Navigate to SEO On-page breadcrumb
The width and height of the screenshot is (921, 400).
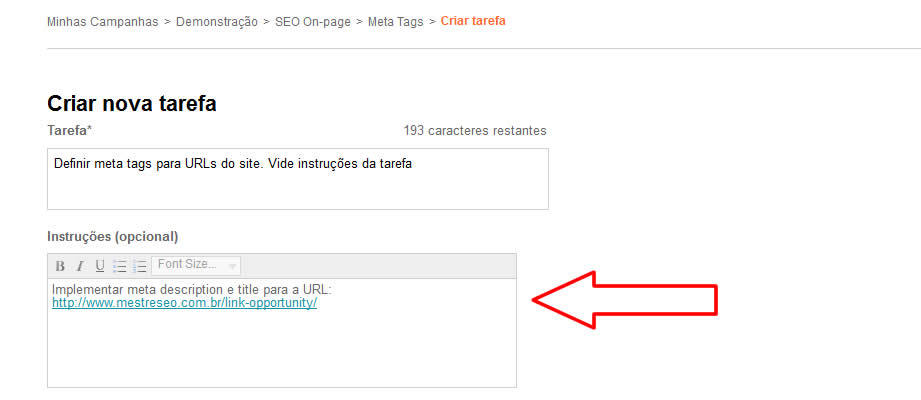coord(313,22)
